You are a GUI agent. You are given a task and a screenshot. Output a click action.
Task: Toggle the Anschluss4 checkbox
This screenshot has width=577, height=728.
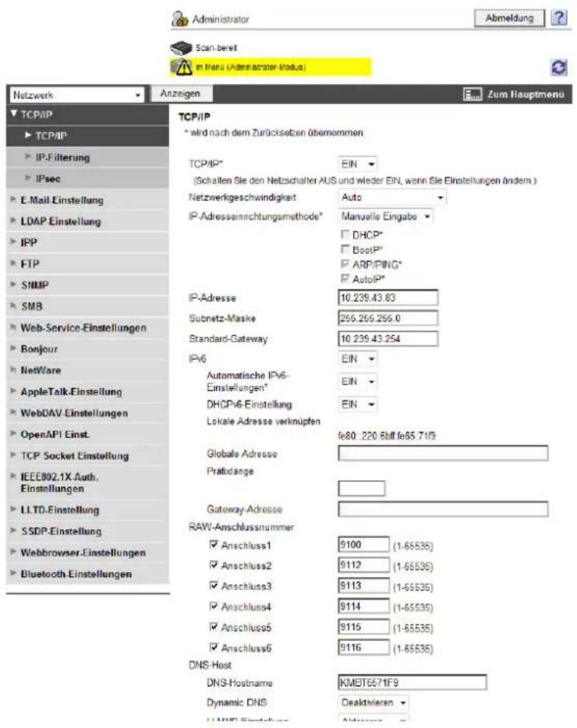214,606
